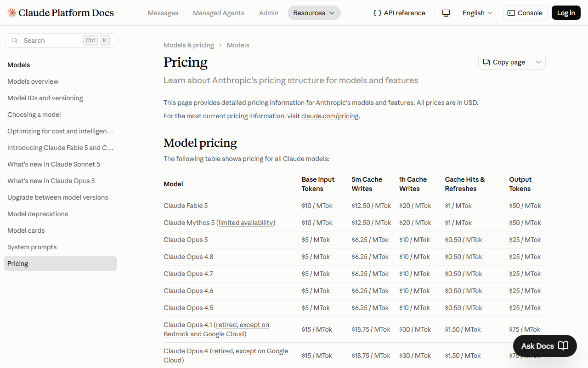Click the Claude Opus 4.6 row name
The height and width of the screenshot is (368, 588).
(x=188, y=291)
